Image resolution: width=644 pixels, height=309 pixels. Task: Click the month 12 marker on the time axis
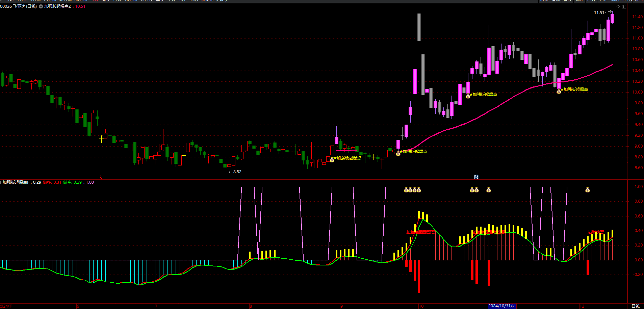click(582, 306)
